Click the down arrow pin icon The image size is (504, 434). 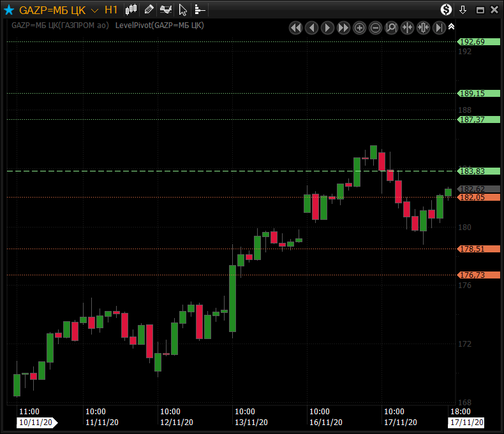click(463, 10)
